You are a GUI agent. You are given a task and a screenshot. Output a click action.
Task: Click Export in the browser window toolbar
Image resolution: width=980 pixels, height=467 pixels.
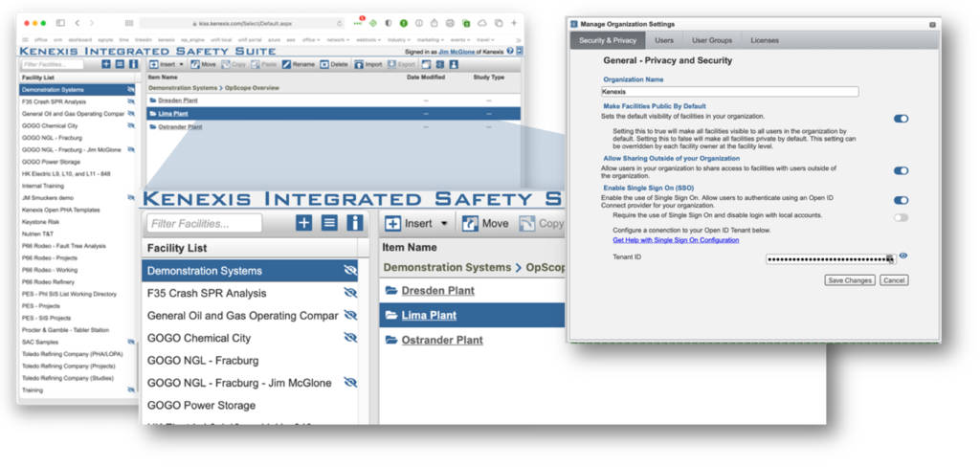(x=401, y=64)
